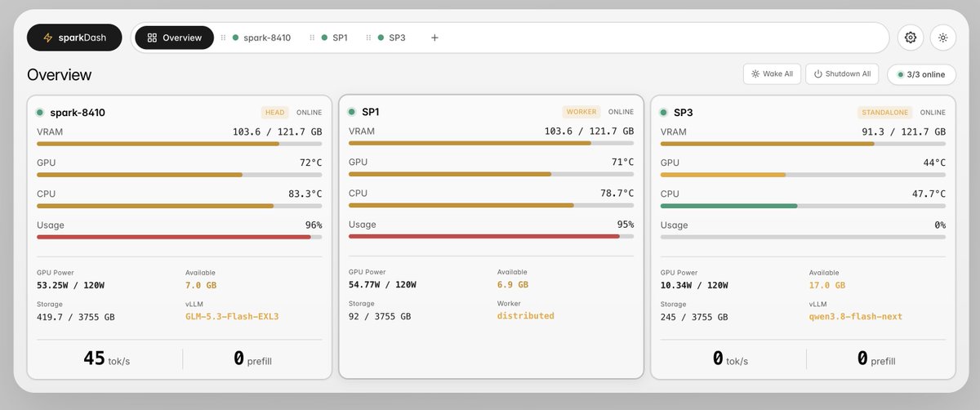This screenshot has width=980, height=410.
Task: Click the 17.0 GB available value
Action: 827,286
